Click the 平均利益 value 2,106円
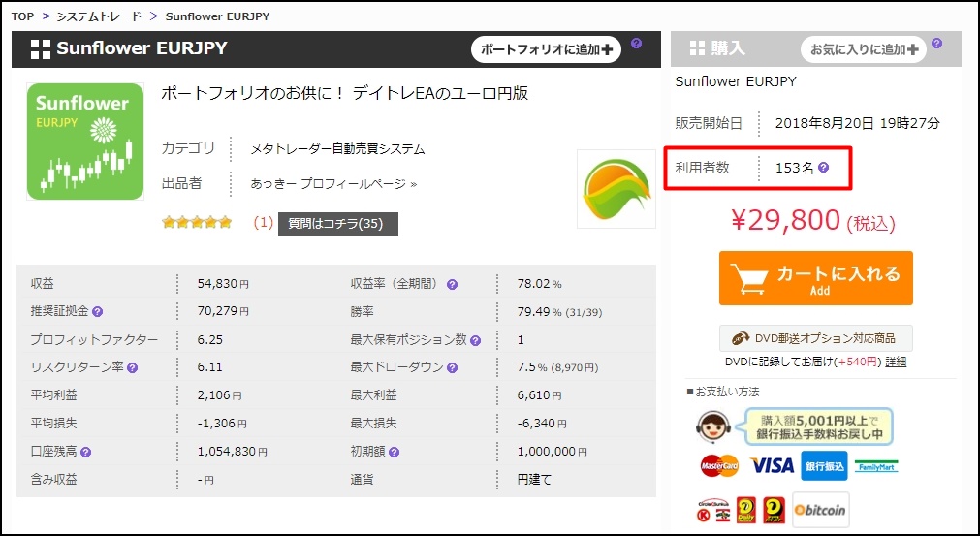The height and width of the screenshot is (536, 980). pos(219,395)
